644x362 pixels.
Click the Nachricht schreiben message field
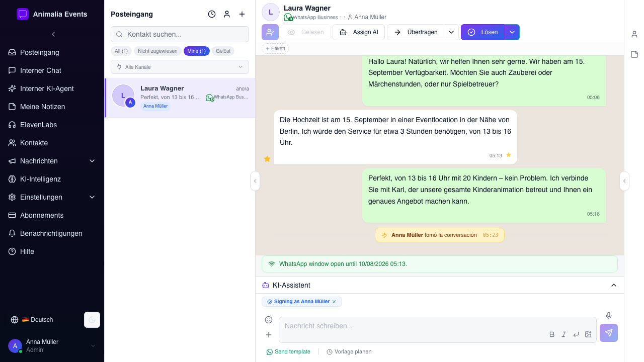438,329
